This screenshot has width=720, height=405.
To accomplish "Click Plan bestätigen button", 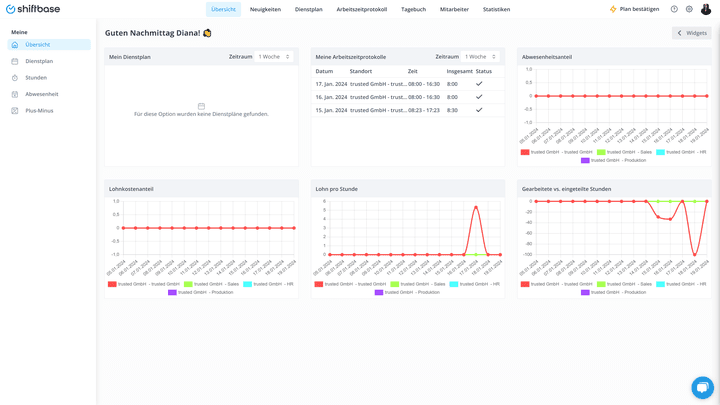I will pyautogui.click(x=634, y=9).
